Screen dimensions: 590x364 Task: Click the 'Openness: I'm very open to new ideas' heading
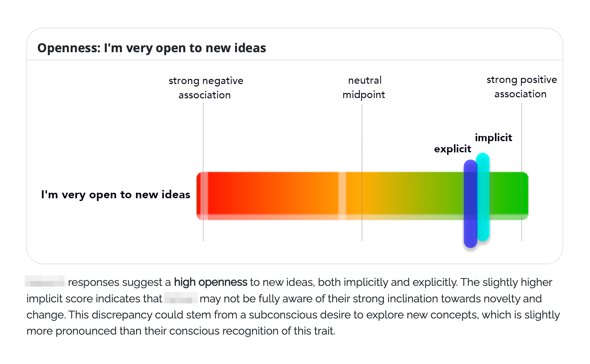point(152,48)
